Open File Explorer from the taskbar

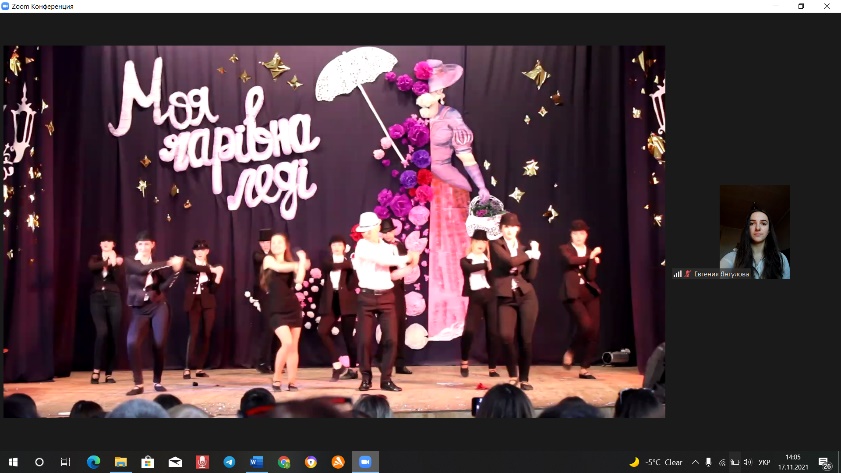(x=120, y=462)
